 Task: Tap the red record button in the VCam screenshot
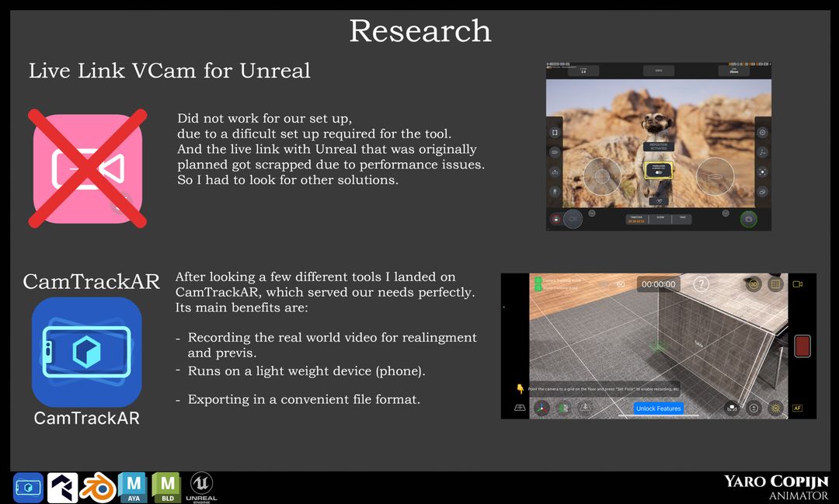point(556,219)
